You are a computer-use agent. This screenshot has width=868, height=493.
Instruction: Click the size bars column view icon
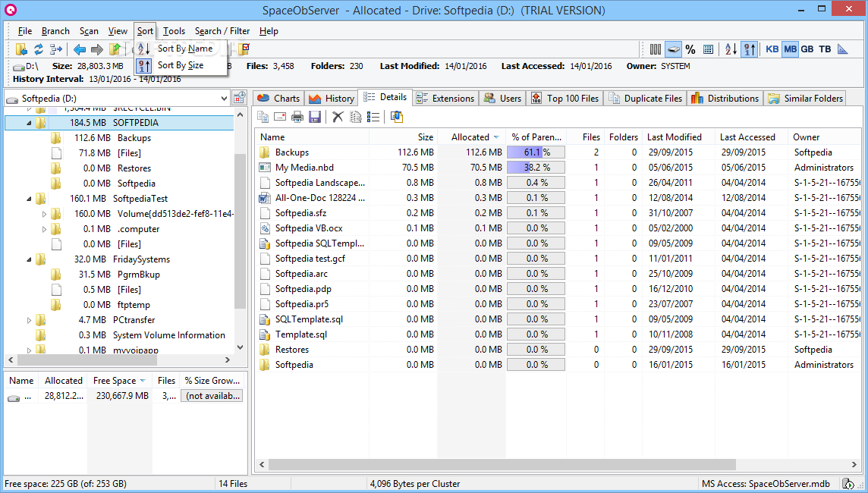pos(656,49)
